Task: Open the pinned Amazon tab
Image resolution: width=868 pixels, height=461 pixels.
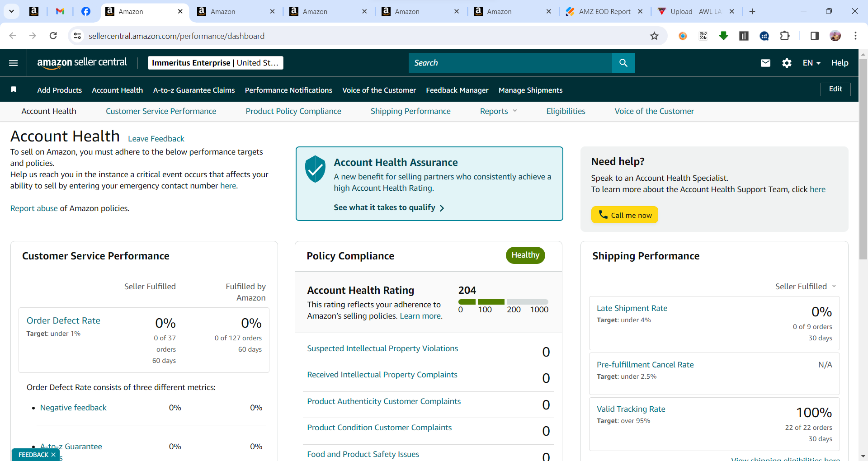Action: pos(34,11)
